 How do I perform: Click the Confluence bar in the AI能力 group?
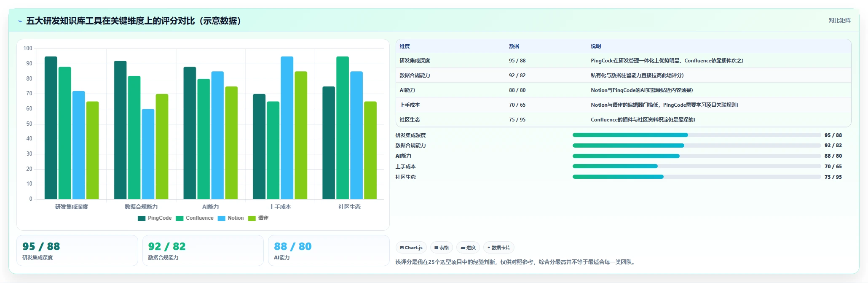tap(204, 139)
